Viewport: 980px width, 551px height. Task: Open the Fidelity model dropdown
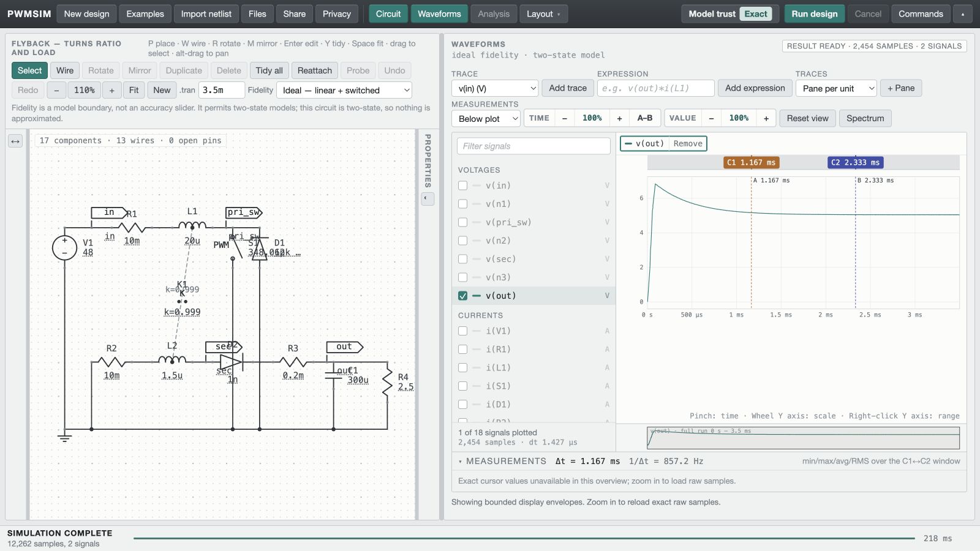[x=344, y=90]
